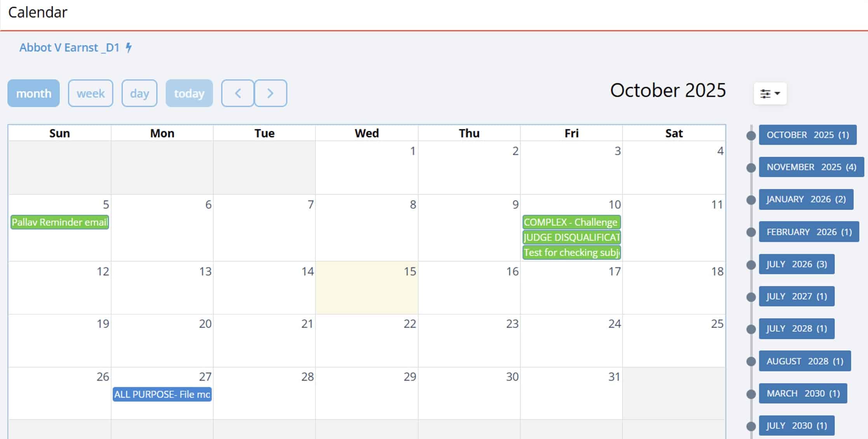Go to July 2026 timeline entry
This screenshot has height=439, width=868.
797,264
